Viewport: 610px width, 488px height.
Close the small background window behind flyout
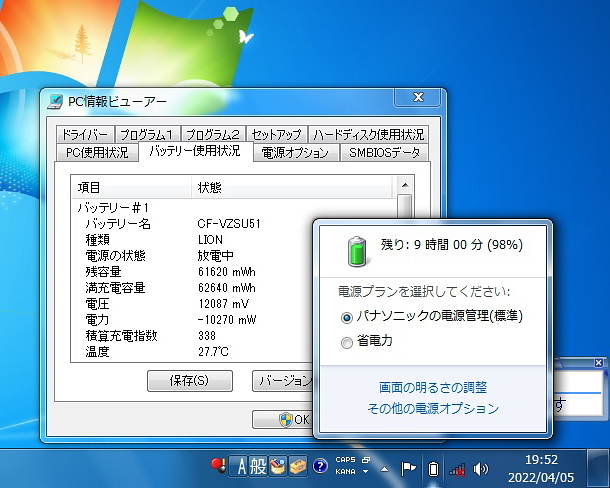click(x=598, y=363)
